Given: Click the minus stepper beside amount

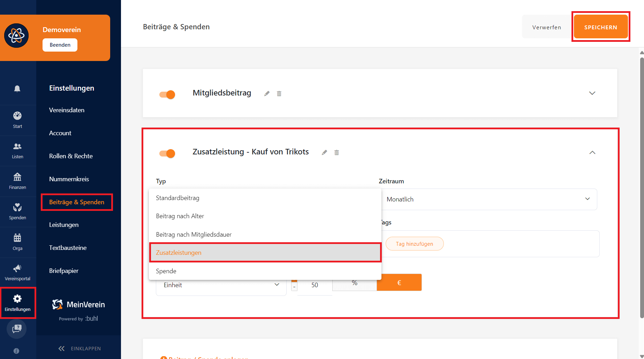Looking at the screenshot, I should [294, 287].
